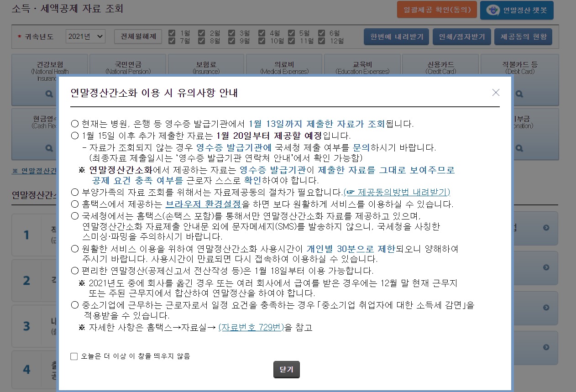Click step number 2 in the left list
Image resolution: width=576 pixels, height=392 pixels.
click(x=26, y=280)
